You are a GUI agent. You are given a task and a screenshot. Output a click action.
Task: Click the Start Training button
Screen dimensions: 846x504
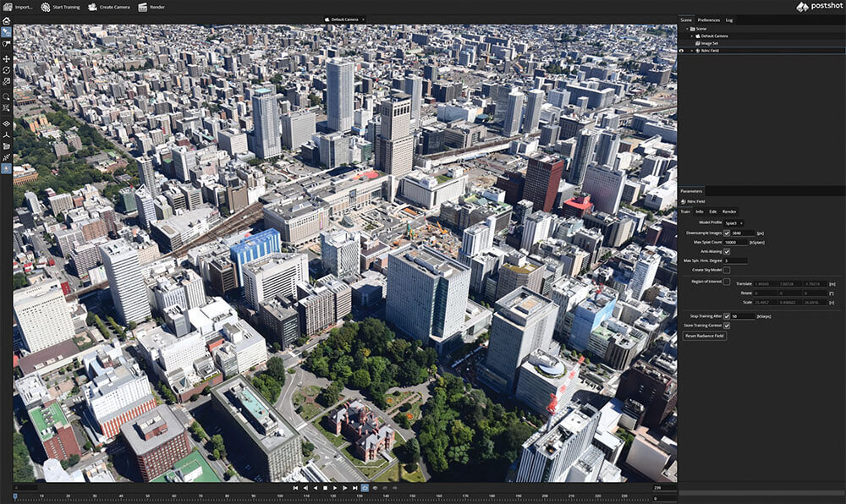coord(61,7)
